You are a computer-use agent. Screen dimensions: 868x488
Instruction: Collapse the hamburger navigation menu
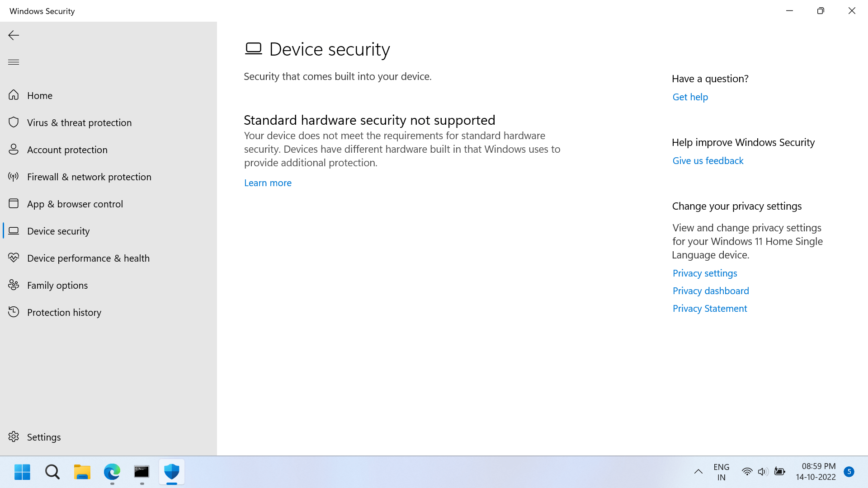point(14,62)
